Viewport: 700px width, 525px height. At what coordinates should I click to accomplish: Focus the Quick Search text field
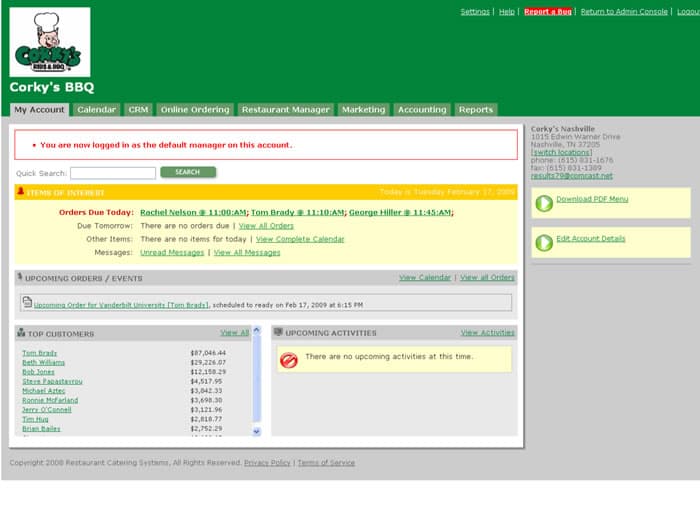112,173
